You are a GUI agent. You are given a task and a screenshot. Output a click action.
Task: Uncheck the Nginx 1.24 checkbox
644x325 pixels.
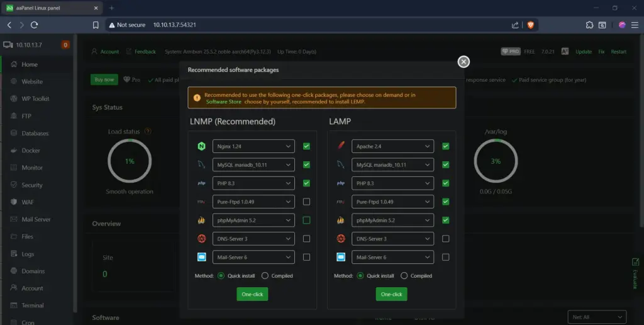point(306,146)
